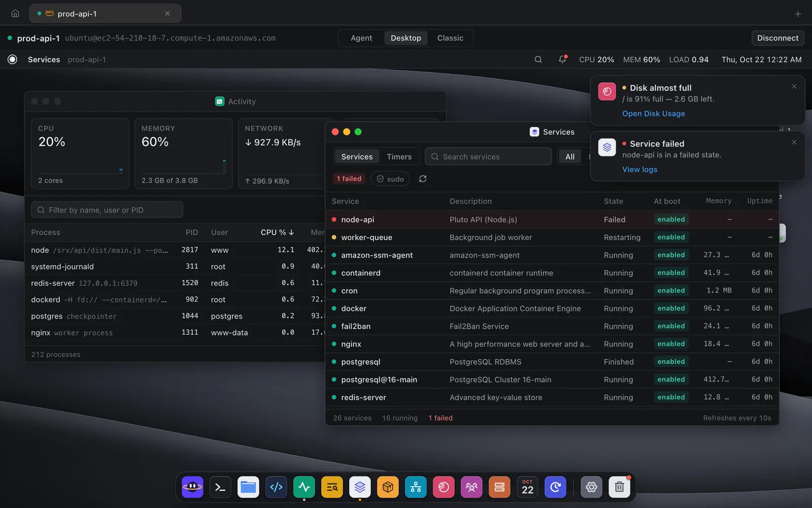
Task: Switch to Agent view mode
Action: (361, 38)
